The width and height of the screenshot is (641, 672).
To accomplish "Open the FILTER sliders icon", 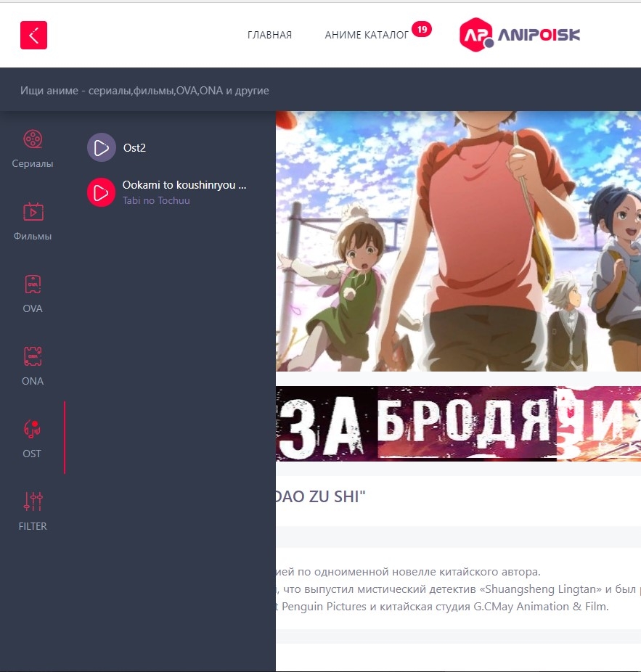I will (x=33, y=501).
